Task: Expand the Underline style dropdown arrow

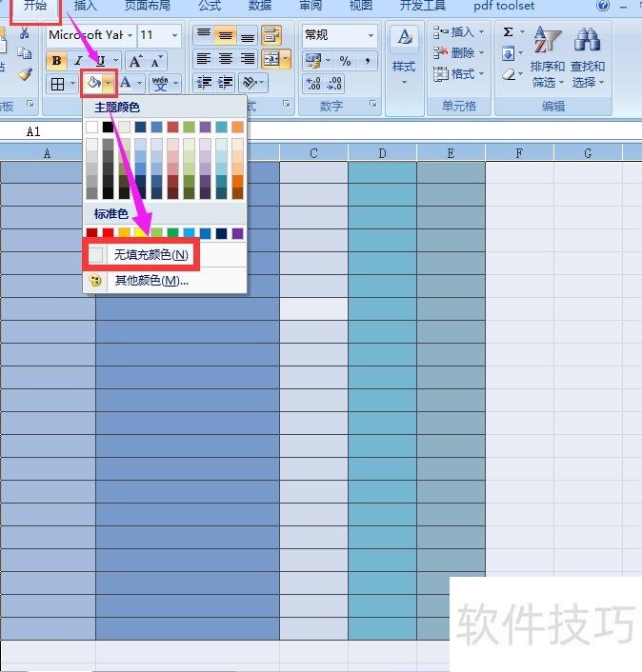Action: coord(115,60)
